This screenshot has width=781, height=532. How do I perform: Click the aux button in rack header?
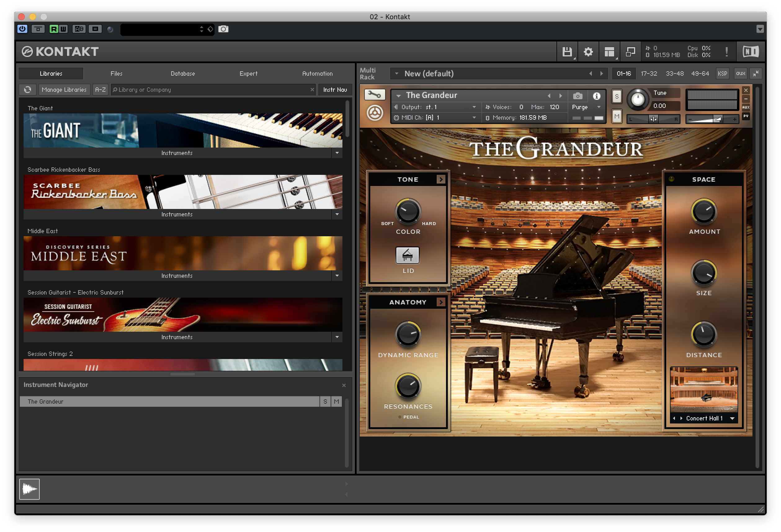[x=740, y=73]
